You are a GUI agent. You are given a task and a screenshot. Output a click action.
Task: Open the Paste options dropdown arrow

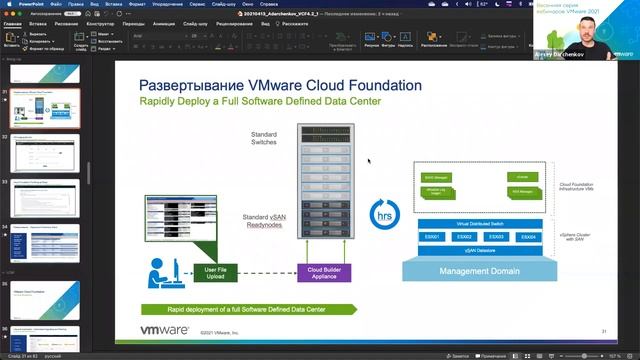[18, 37]
